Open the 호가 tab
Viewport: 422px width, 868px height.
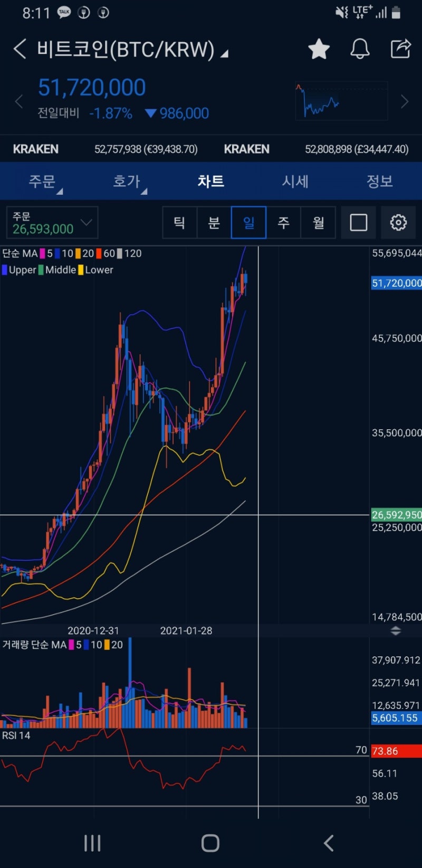[127, 181]
